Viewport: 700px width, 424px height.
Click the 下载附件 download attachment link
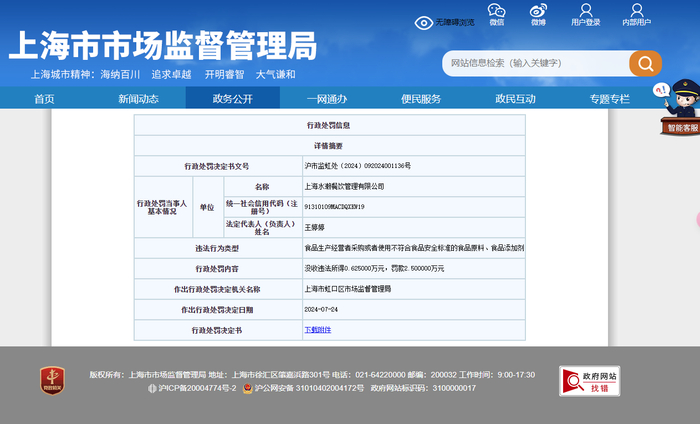(315, 329)
